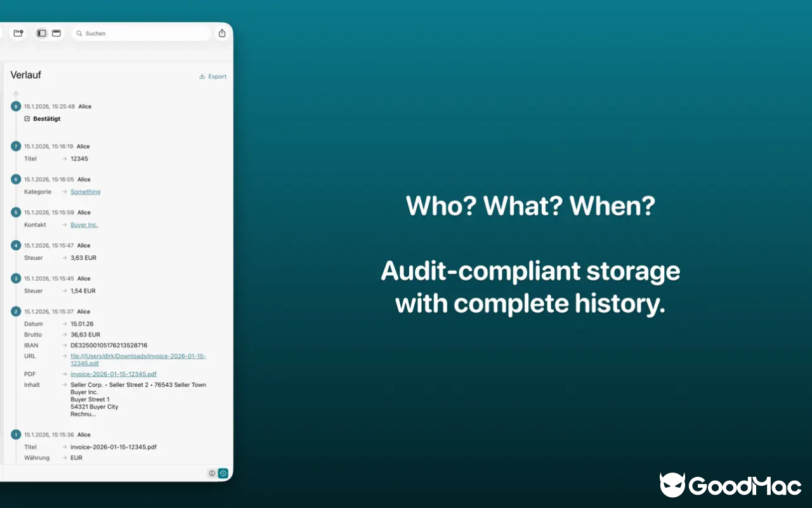Click the Kontakt field label
This screenshot has width=812, height=508.
point(35,225)
